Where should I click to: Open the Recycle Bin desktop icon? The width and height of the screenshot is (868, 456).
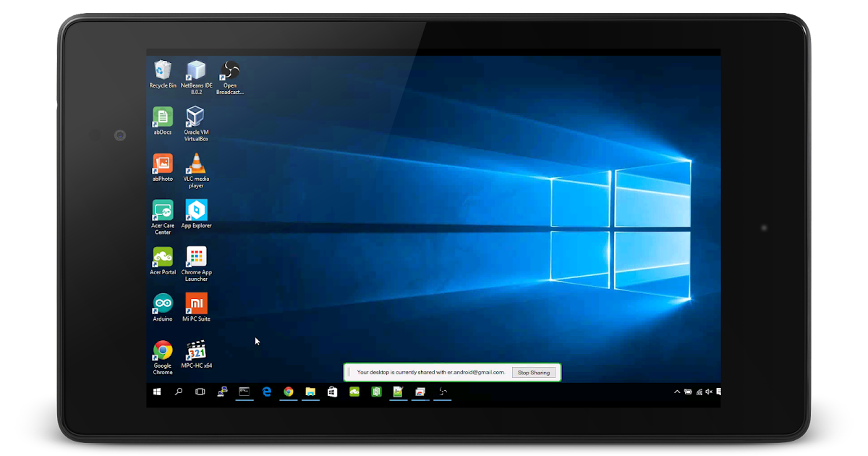[x=163, y=75]
